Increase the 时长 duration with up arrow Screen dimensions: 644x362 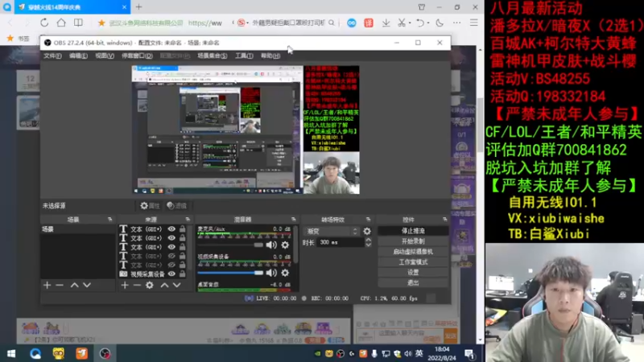coord(369,240)
